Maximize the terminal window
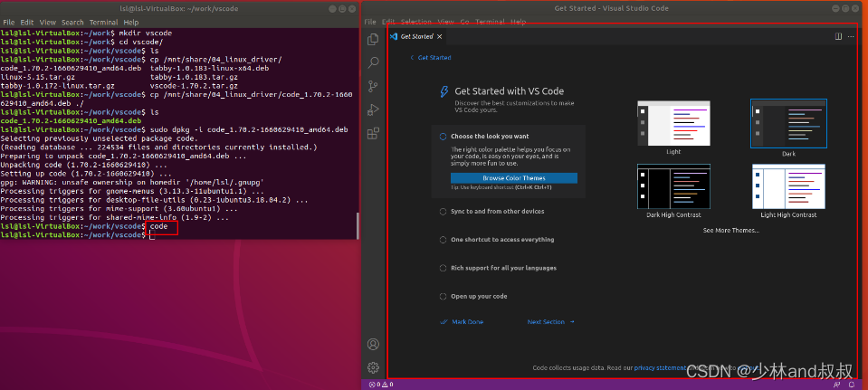The width and height of the screenshot is (868, 390). [x=341, y=9]
